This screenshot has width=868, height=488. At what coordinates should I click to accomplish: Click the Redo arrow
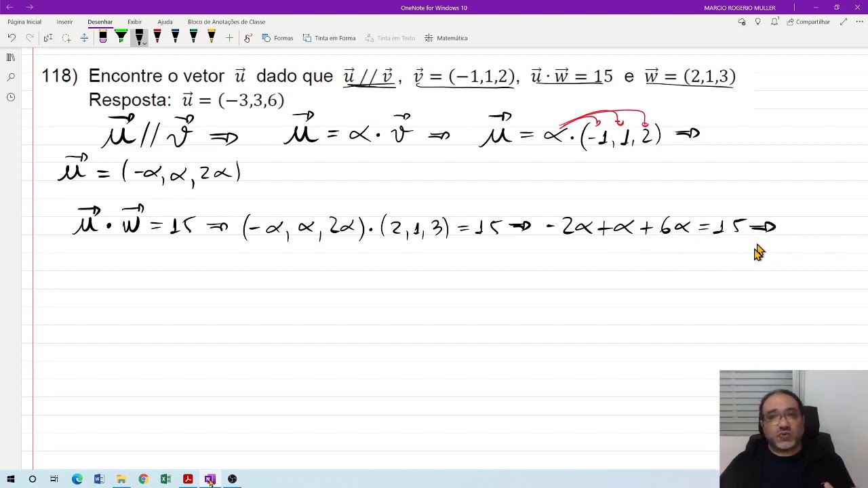tap(30, 38)
